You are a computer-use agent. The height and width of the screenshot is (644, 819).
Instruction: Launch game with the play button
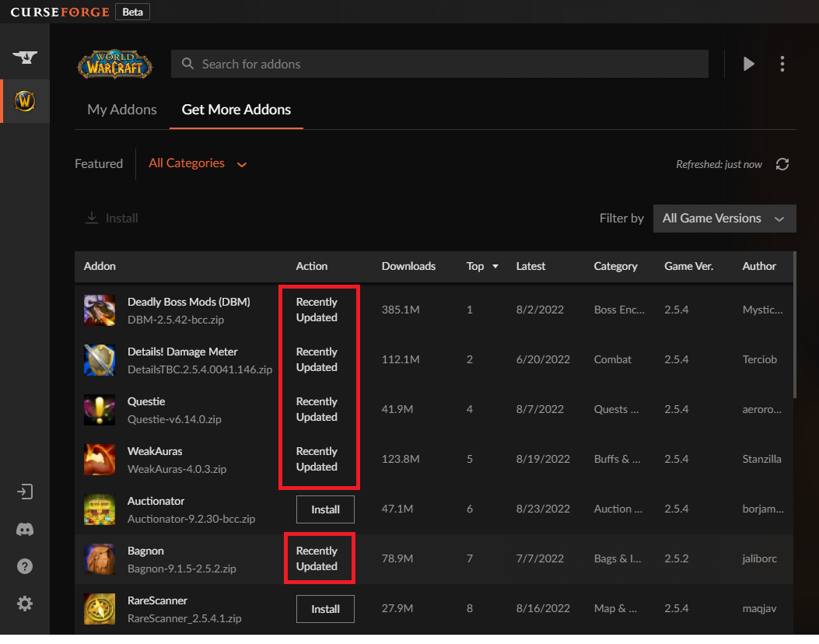tap(749, 64)
